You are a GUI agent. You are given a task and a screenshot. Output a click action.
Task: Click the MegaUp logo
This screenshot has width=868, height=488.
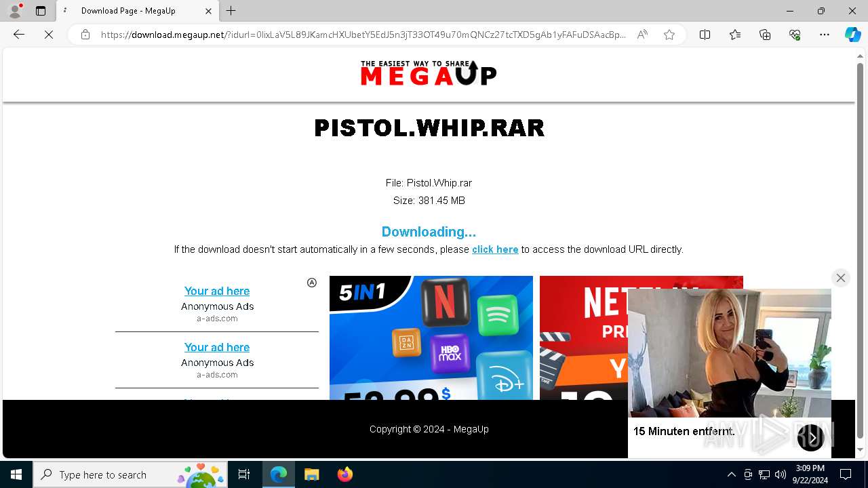click(429, 73)
